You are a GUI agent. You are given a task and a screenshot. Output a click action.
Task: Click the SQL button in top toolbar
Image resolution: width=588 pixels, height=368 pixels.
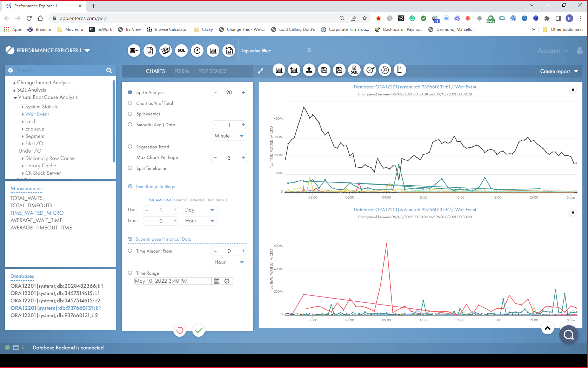(181, 51)
